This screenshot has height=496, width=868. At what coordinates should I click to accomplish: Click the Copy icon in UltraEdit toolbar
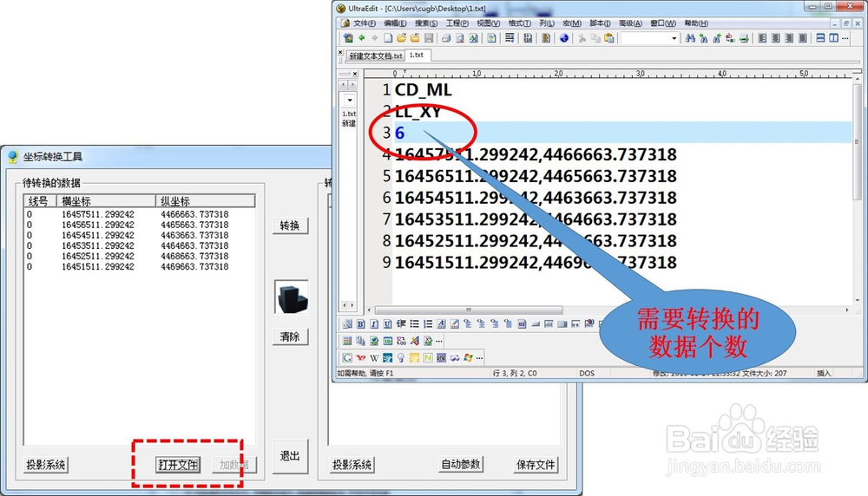pyautogui.click(x=595, y=38)
